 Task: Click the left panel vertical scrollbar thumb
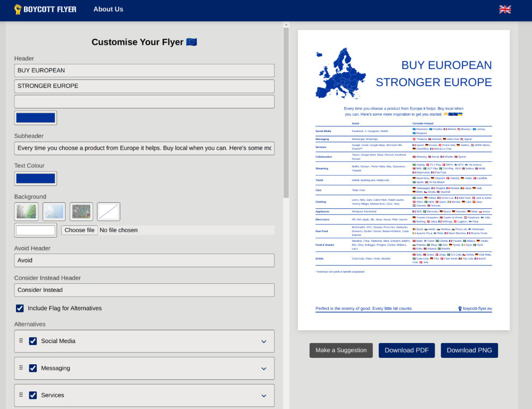[286, 113]
